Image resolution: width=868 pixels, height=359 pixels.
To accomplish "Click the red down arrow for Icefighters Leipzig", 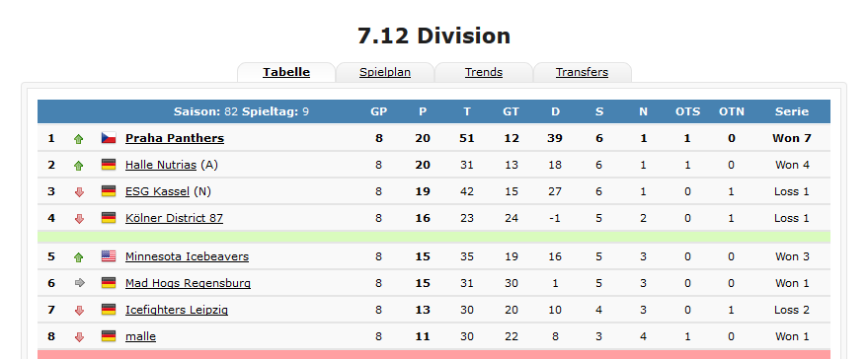I will click(x=79, y=311).
